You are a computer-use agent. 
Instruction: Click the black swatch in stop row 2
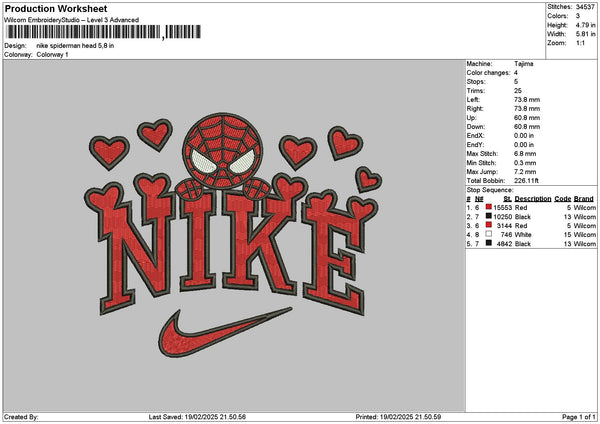(489, 216)
